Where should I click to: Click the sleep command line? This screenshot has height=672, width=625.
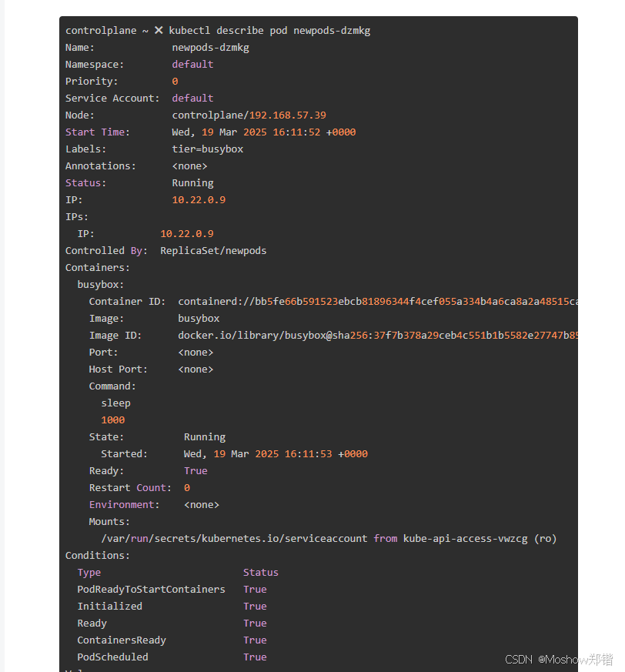pos(115,403)
